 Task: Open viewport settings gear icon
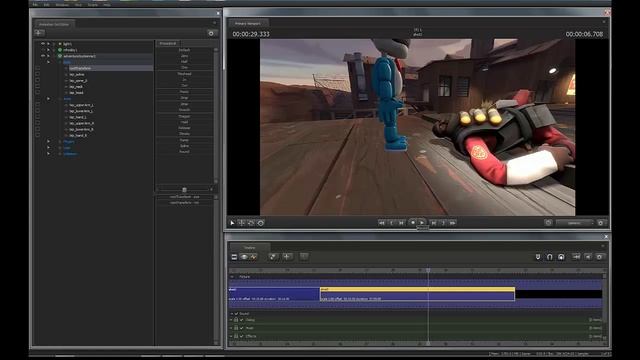click(x=600, y=223)
